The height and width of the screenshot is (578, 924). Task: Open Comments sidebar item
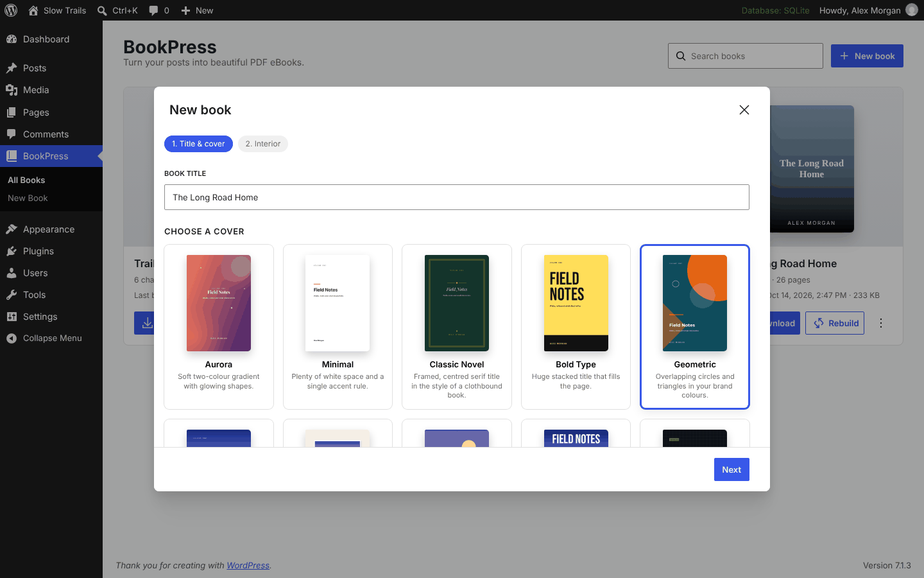pyautogui.click(x=51, y=134)
